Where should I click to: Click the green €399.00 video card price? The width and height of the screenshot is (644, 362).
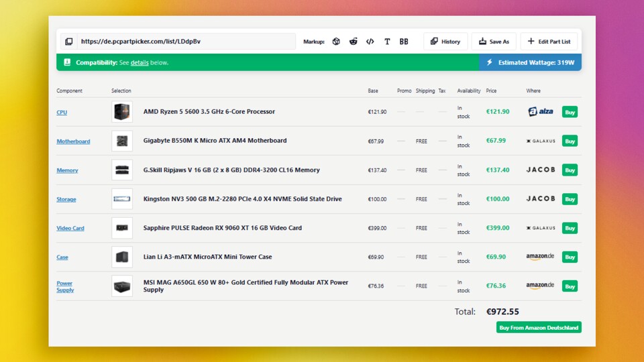coord(498,228)
